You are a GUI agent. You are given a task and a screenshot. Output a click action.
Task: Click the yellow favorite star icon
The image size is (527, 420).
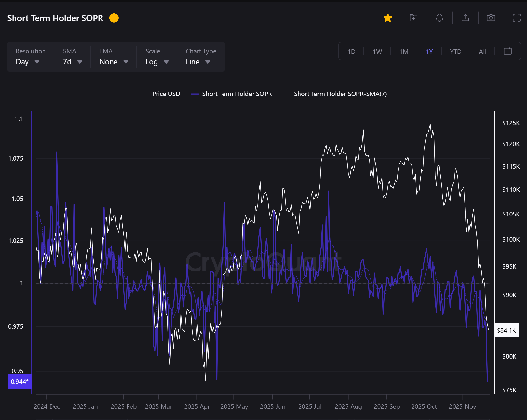click(x=388, y=18)
